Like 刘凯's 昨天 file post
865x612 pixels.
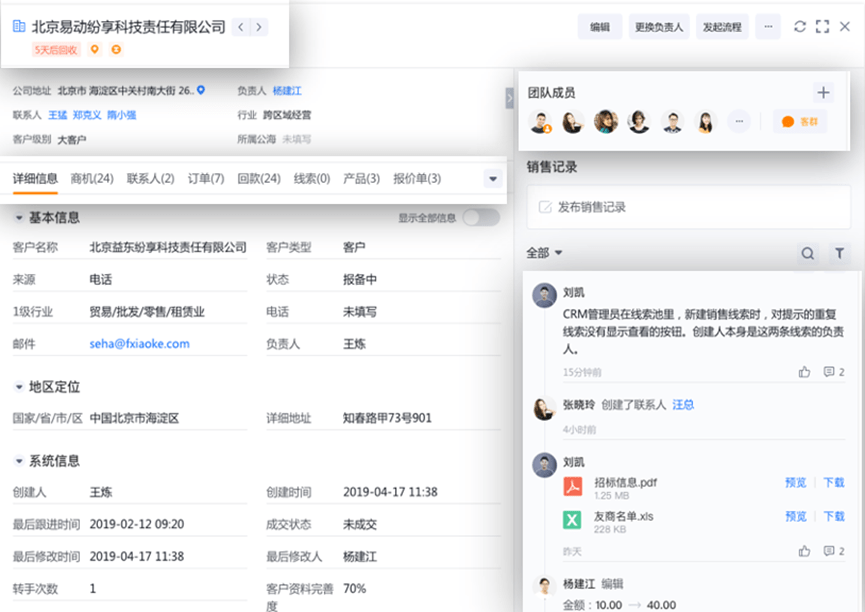point(804,551)
